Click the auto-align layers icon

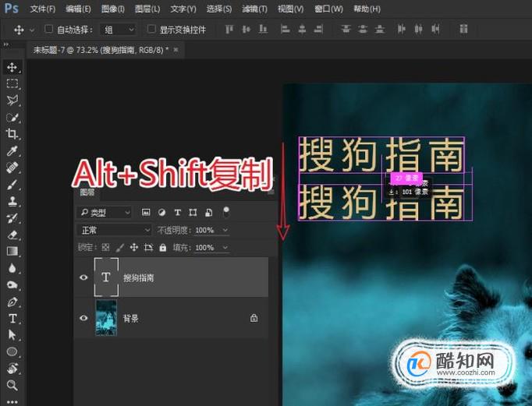[x=464, y=30]
